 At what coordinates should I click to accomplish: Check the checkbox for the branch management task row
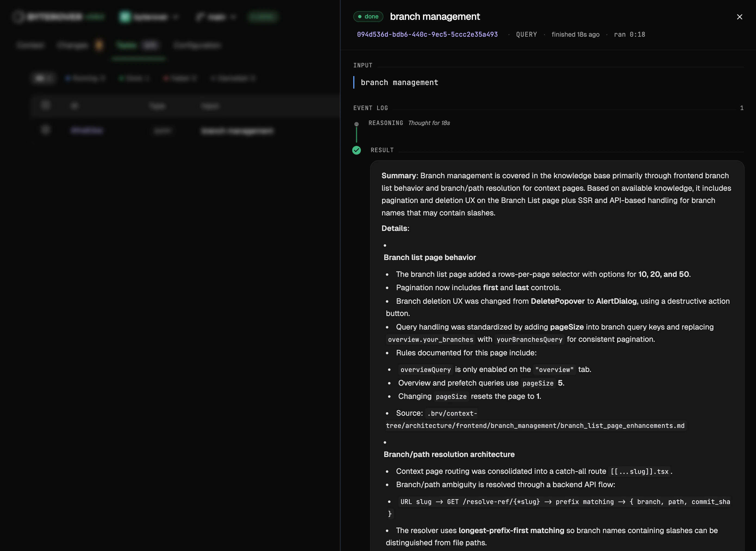(46, 130)
